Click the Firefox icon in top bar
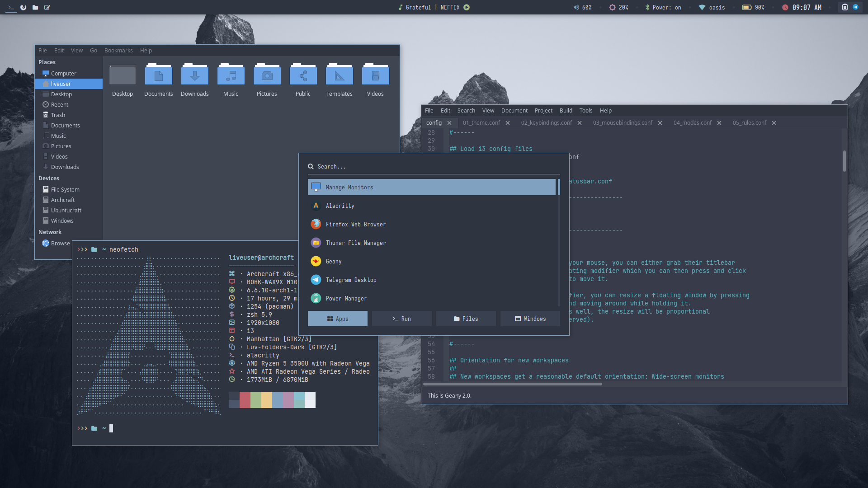 point(23,7)
